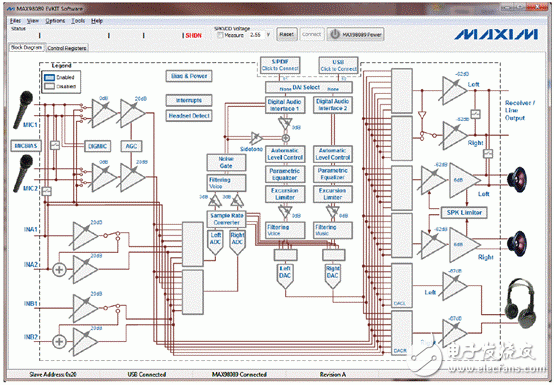Open the DAI Select block

pos(309,88)
